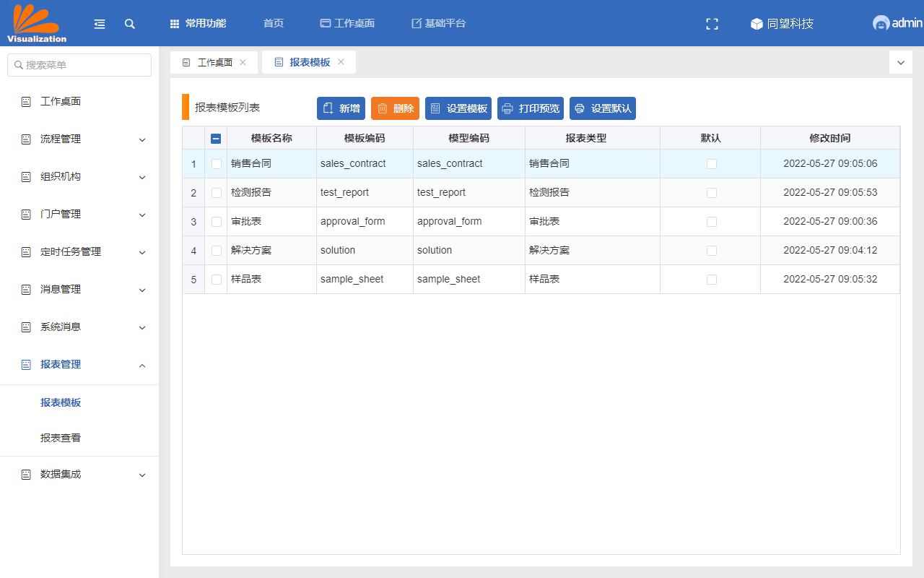Viewport: 924px width, 578px height.
Task: Click the Visualization logo
Action: (37, 23)
